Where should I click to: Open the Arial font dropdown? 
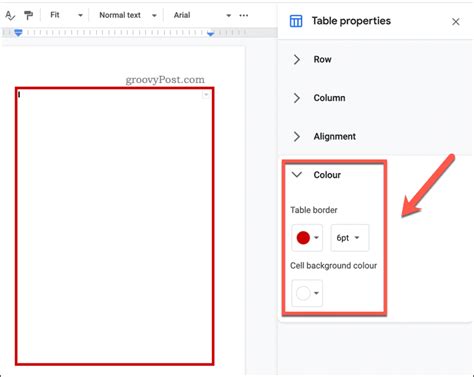pos(202,15)
